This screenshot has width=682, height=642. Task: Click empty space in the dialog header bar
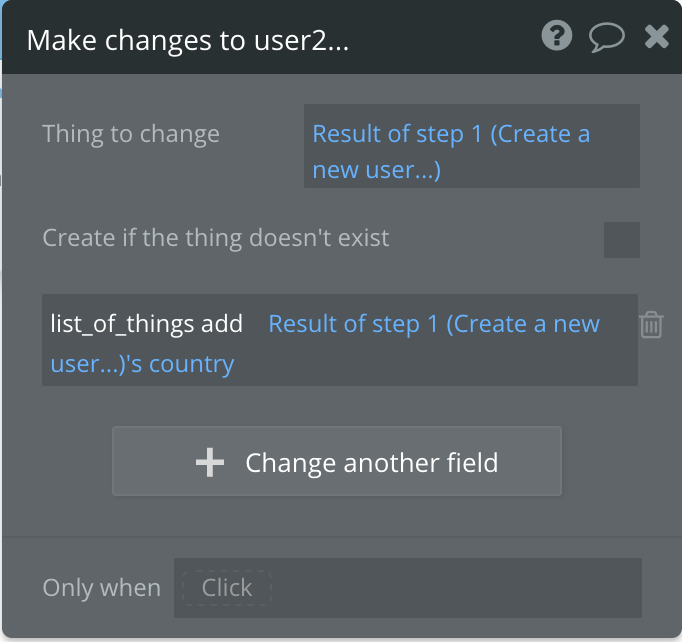click(x=440, y=40)
